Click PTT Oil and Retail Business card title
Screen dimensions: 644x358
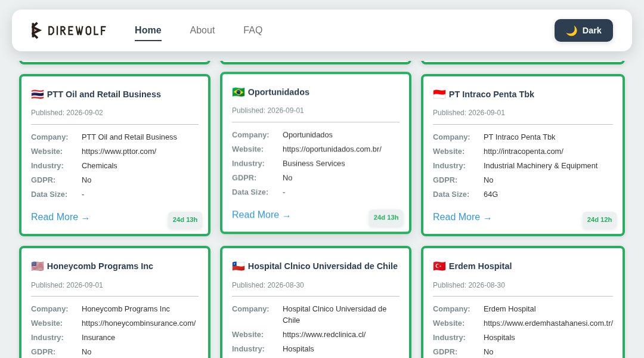pyautogui.click(x=104, y=94)
